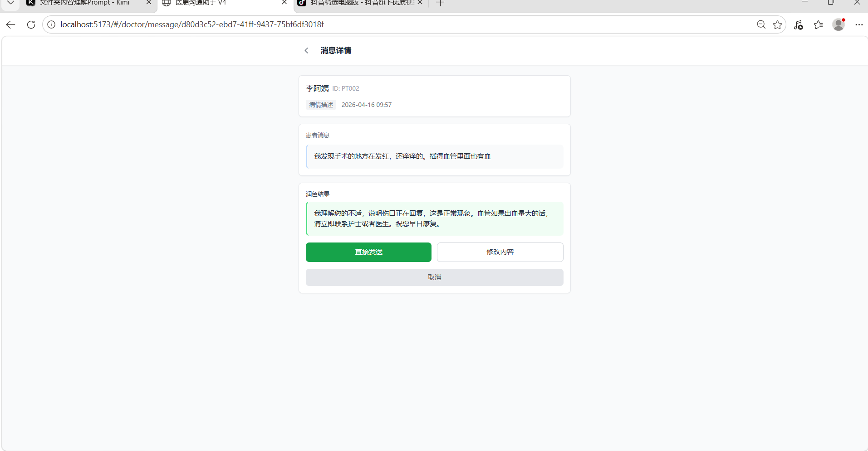Reload the page with the refresh icon
This screenshot has width=868, height=451.
click(x=31, y=24)
